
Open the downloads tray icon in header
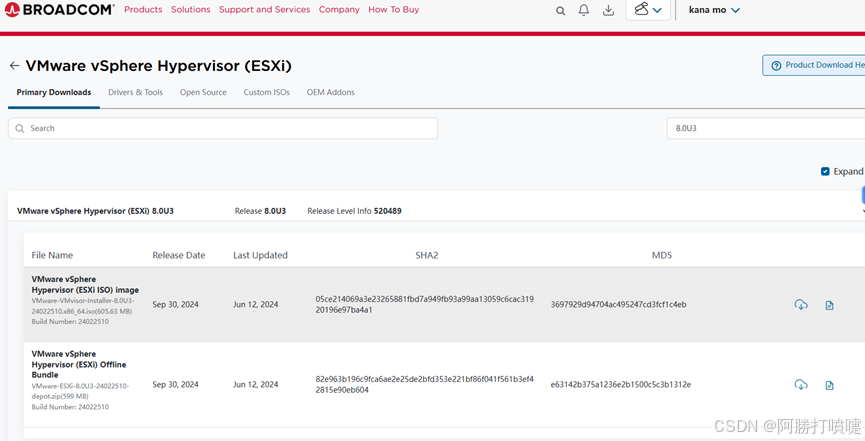[608, 10]
